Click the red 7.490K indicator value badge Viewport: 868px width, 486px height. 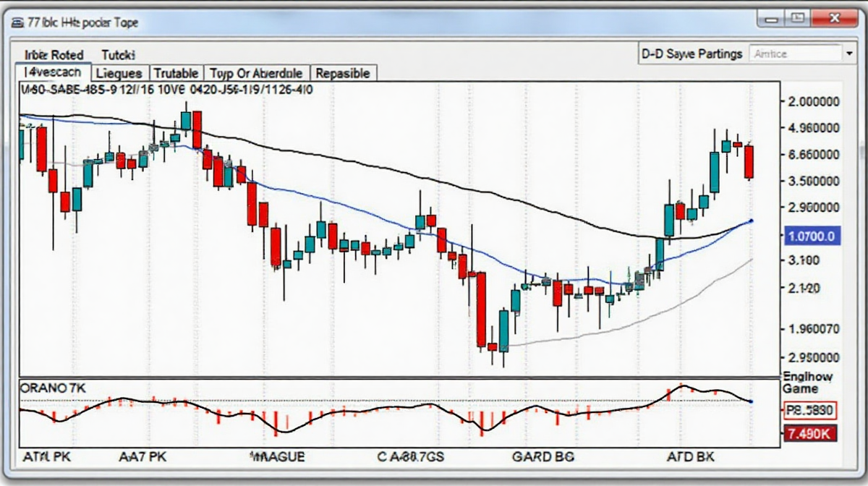click(809, 434)
